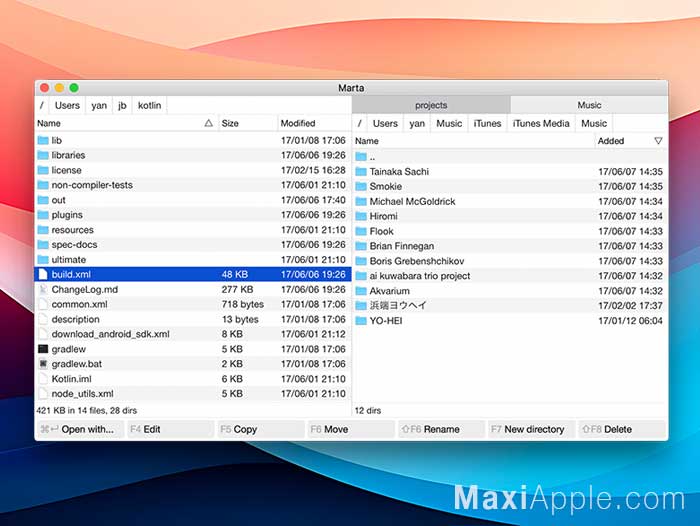Click the out folder icon
This screenshot has width=700, height=526.
point(43,200)
